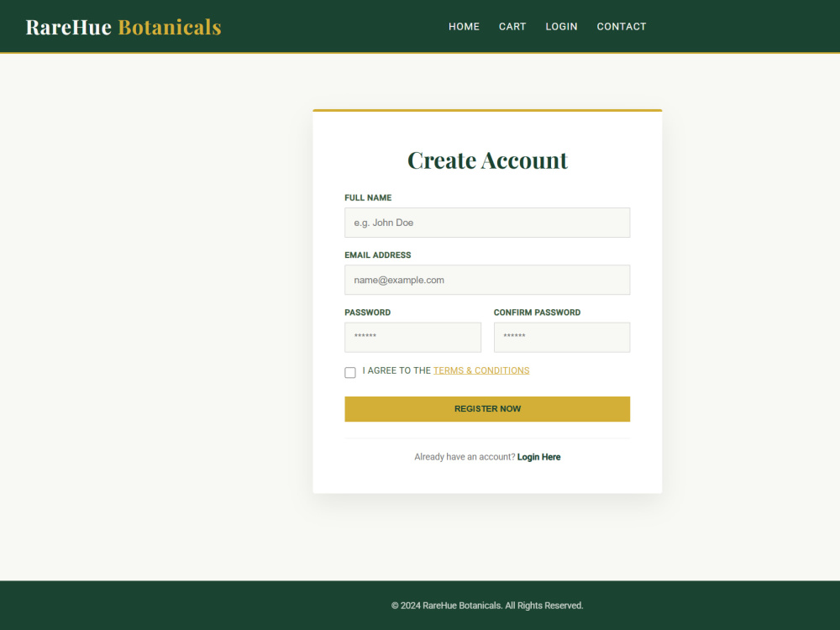The image size is (840, 630).
Task: Open the Cart nav link
Action: 512,26
